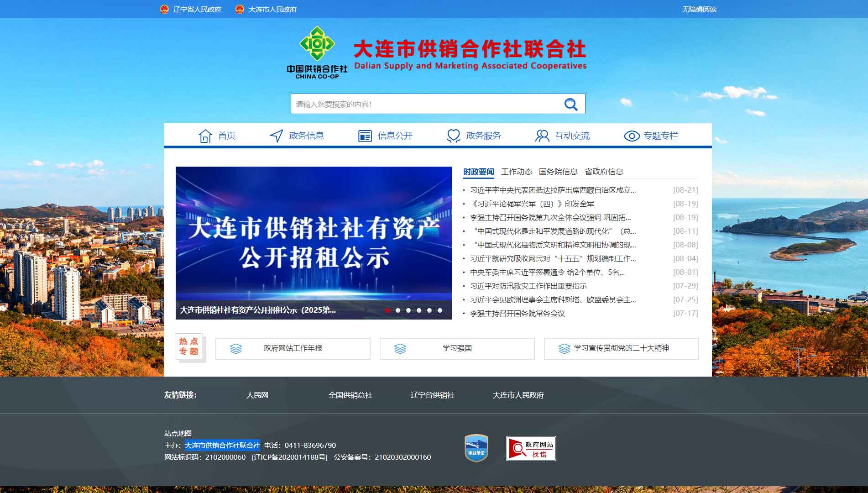Select the first red carousel dot
The height and width of the screenshot is (493, 868).
click(387, 310)
